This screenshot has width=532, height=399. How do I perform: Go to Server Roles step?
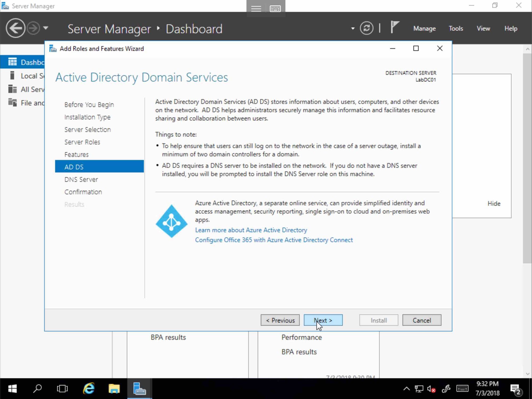click(82, 142)
